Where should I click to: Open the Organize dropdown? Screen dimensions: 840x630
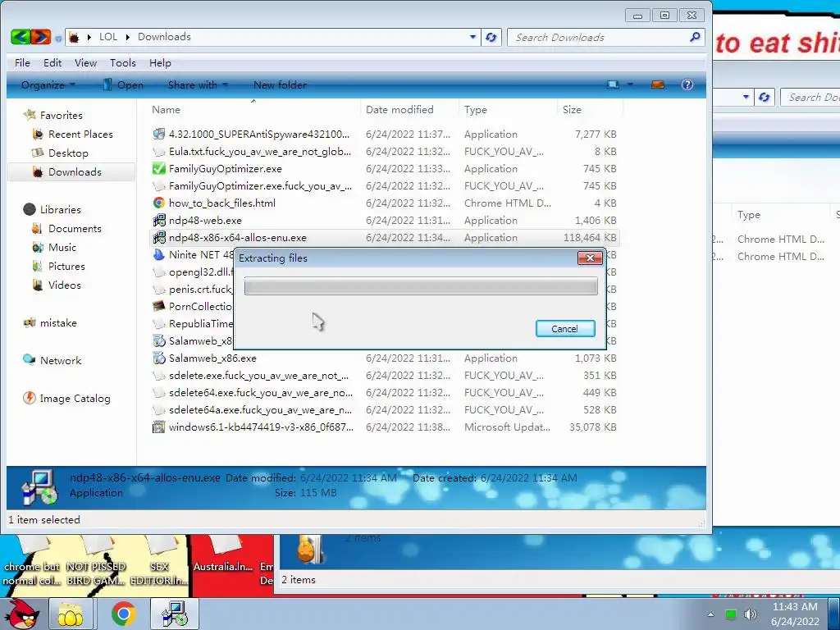(x=48, y=84)
